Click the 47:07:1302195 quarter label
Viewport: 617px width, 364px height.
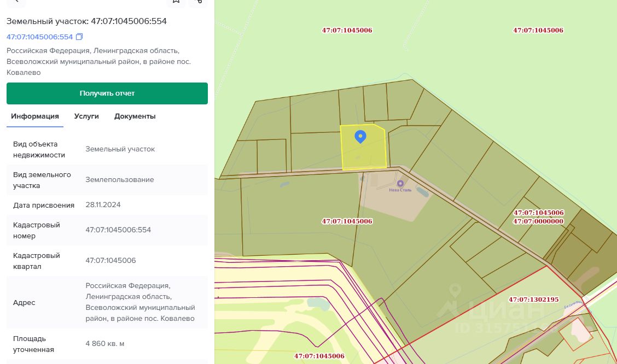point(533,300)
